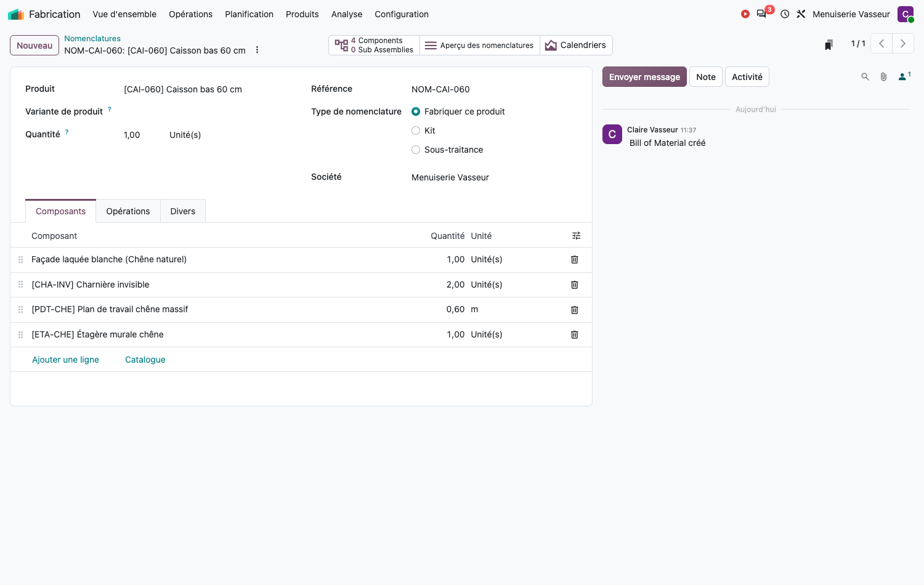
Task: Grab handle of Charnière invisible row
Action: click(20, 284)
